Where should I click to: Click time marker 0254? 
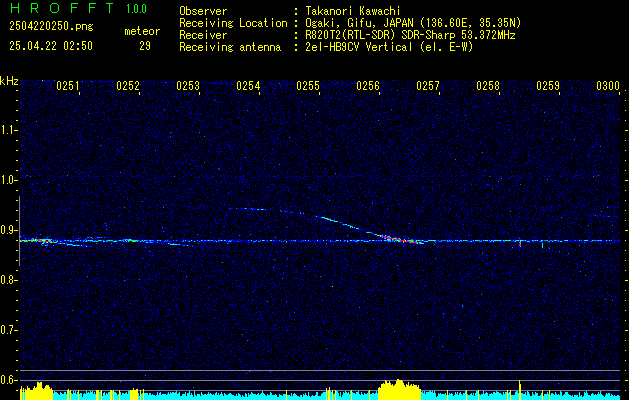248,86
